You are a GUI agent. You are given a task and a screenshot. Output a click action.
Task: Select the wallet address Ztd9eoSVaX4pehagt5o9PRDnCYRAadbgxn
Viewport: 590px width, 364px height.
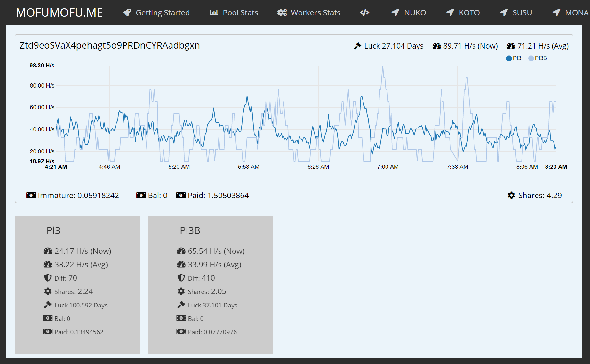[110, 45]
